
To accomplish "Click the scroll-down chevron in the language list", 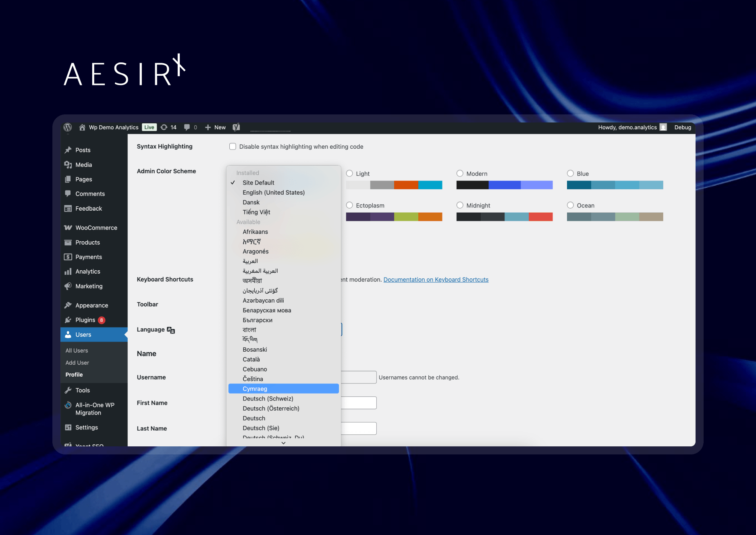I will 283,442.
